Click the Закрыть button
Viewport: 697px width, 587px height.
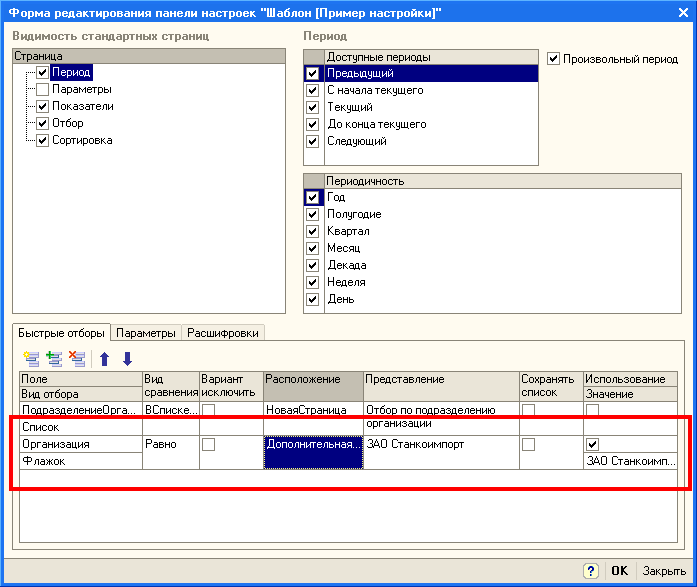pyautogui.click(x=664, y=570)
